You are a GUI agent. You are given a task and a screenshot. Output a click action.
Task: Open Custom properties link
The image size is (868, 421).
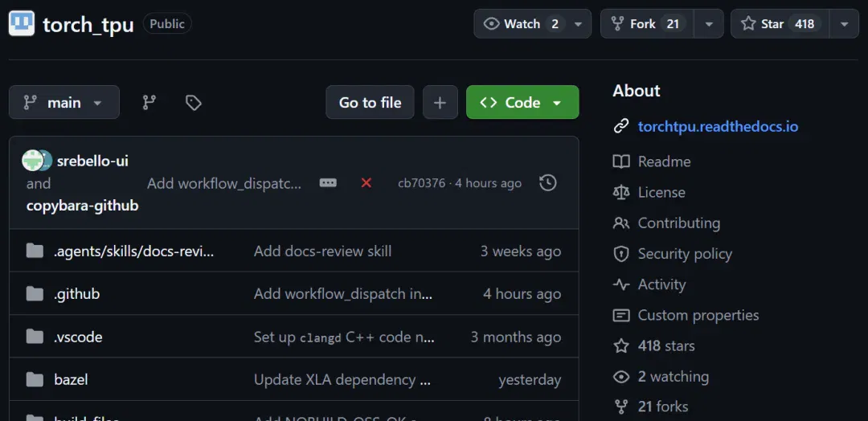pyautogui.click(x=698, y=315)
